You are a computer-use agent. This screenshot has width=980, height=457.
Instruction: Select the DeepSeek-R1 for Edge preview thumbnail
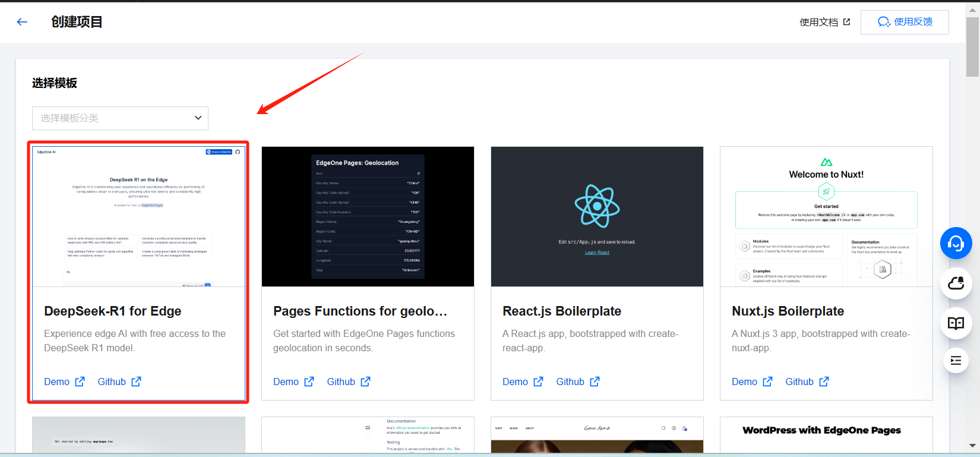click(x=139, y=216)
